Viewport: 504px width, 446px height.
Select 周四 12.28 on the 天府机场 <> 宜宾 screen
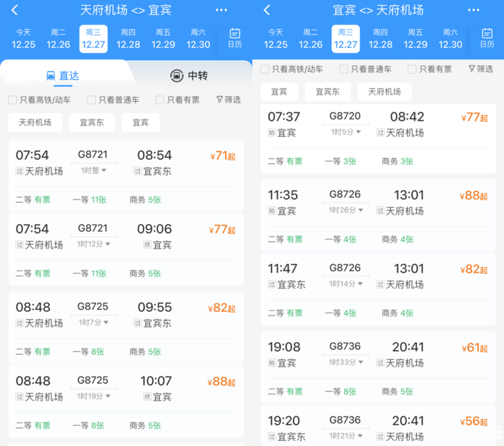128,39
